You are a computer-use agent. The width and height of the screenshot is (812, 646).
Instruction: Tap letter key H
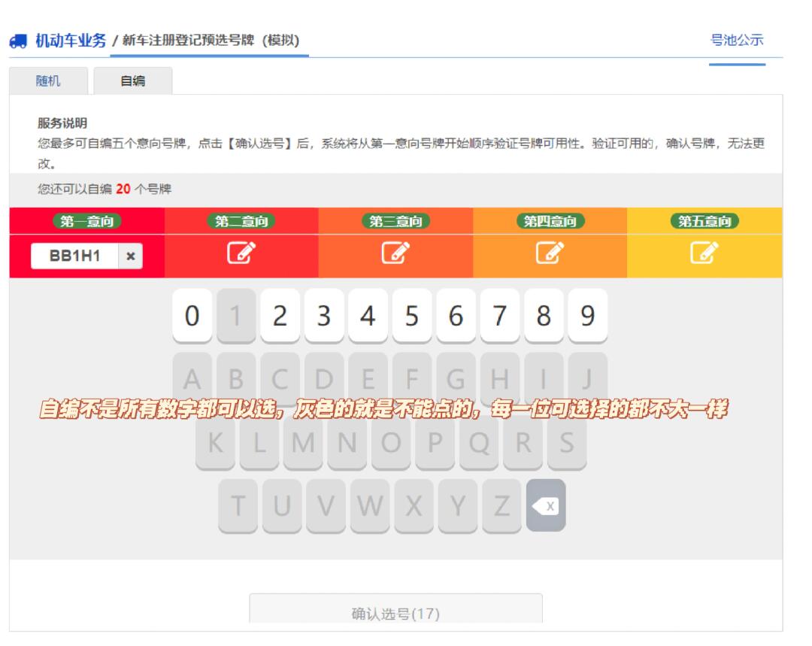(x=500, y=379)
